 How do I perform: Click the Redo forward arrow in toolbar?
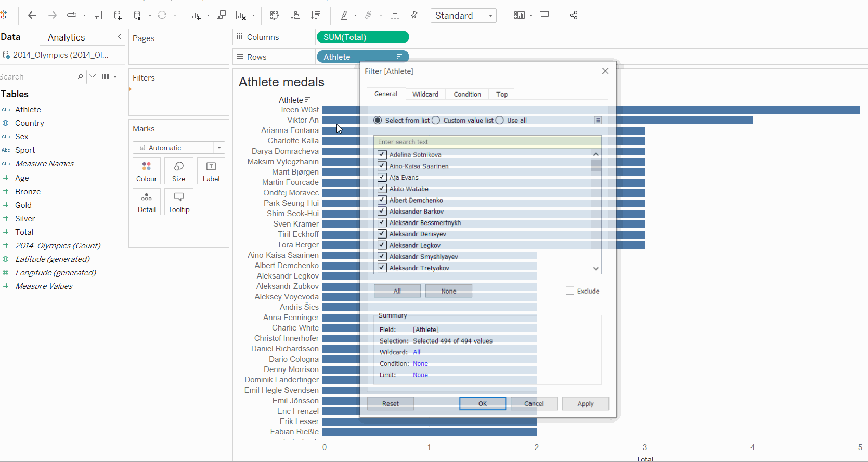coord(53,15)
